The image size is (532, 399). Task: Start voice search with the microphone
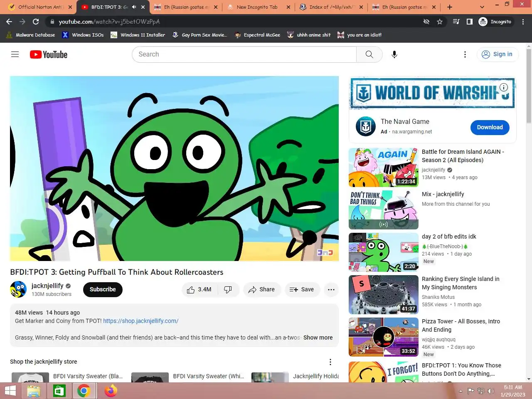(x=394, y=54)
